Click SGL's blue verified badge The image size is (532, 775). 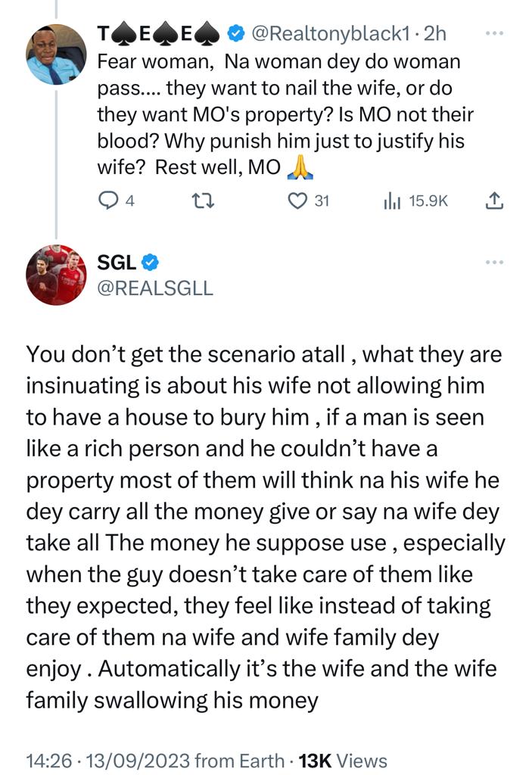click(x=151, y=263)
